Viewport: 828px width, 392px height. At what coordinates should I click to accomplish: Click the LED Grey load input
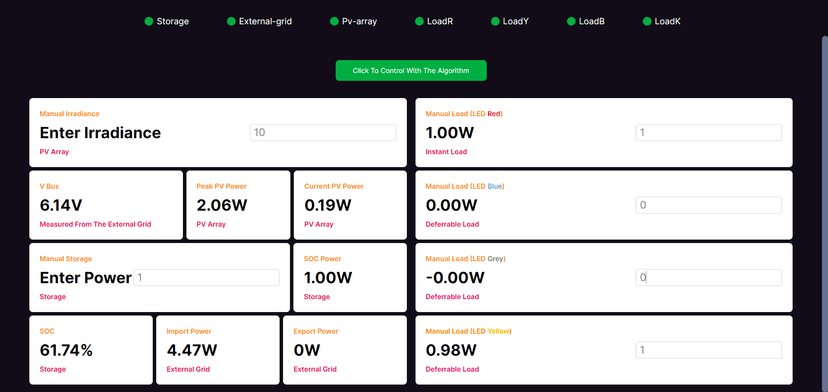(709, 277)
